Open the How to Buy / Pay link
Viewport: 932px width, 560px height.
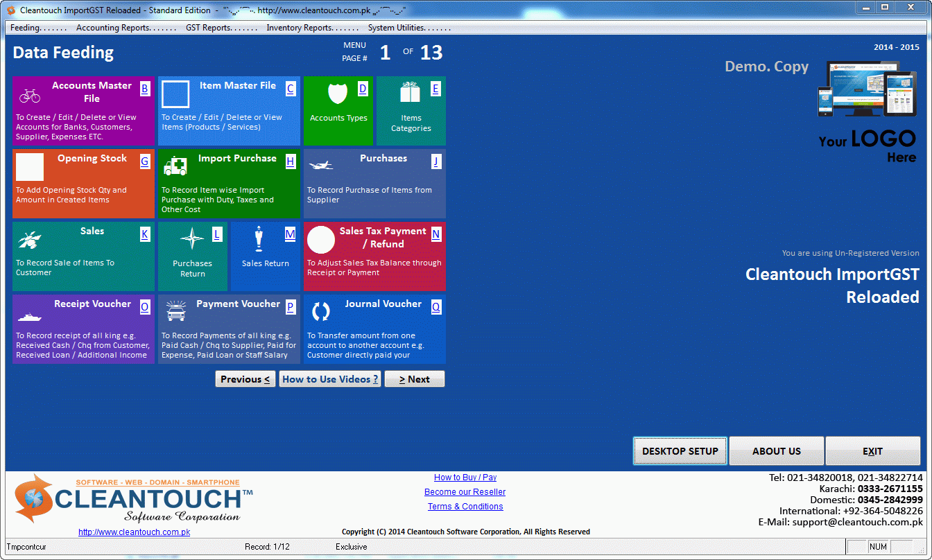[465, 478]
